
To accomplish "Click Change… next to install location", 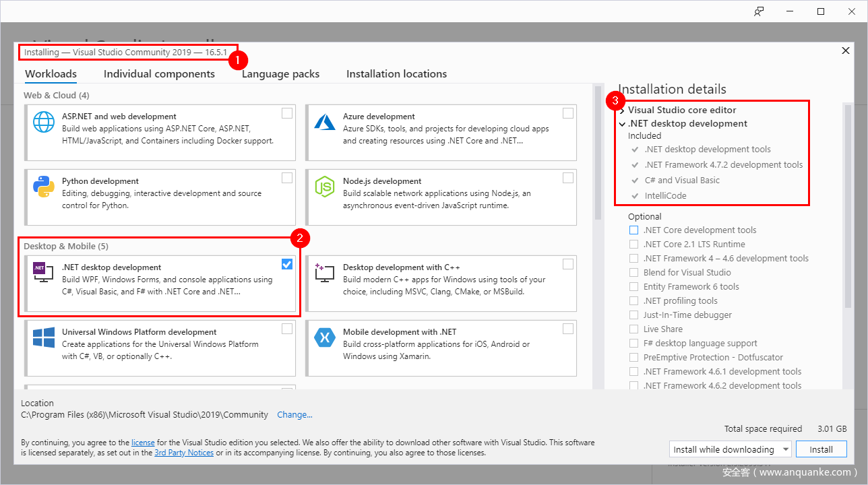I will tap(294, 415).
